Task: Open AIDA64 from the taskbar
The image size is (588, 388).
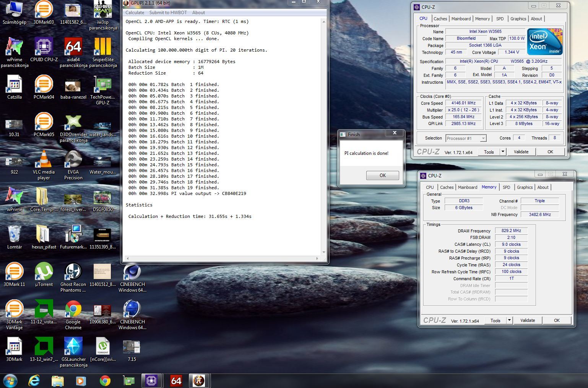Action: click(x=176, y=381)
